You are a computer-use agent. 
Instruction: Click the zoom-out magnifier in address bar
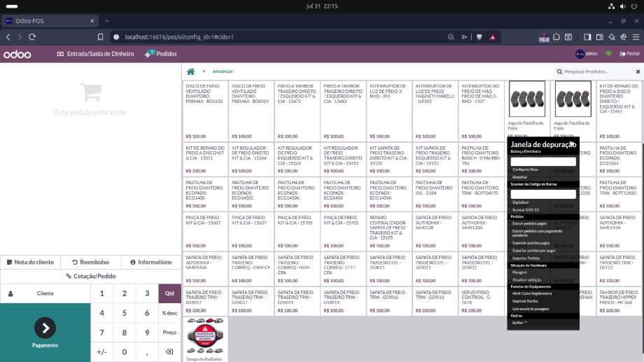451,37
